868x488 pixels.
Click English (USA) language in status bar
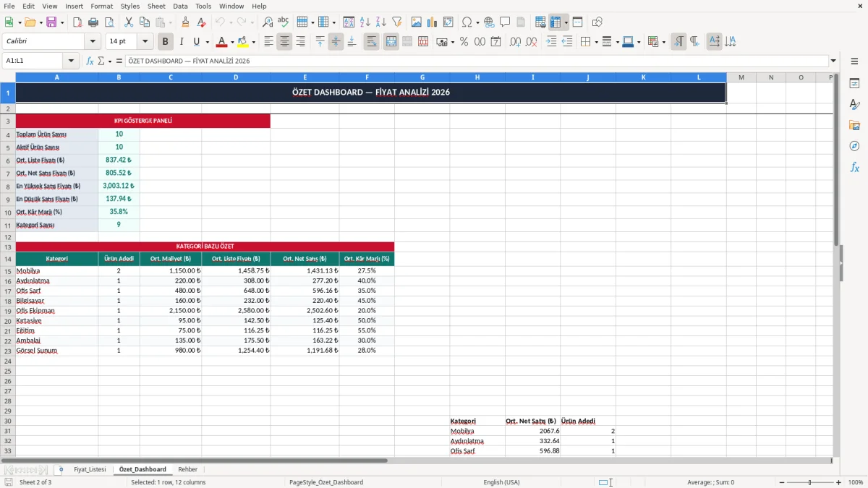[x=501, y=482]
